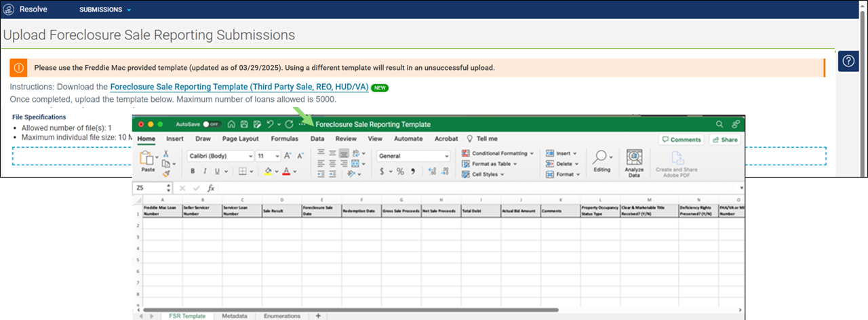868x320 pixels.
Task: Click the Decrease Decimal icon
Action: point(445,172)
